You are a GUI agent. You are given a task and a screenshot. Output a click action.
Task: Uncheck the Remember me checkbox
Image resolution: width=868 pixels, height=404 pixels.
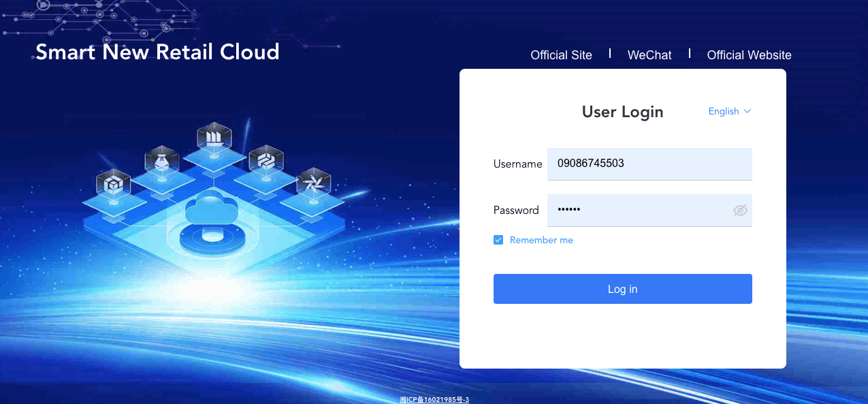[498, 240]
